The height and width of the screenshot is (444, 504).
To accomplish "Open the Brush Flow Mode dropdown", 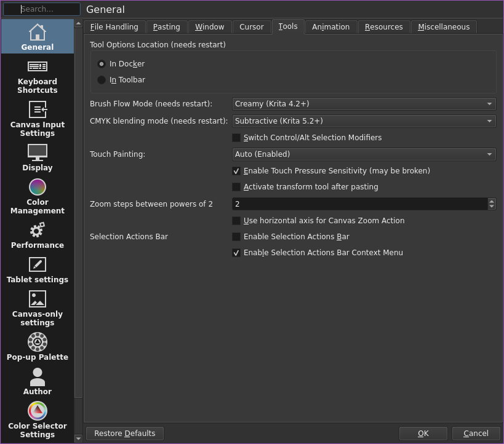I will 364,104.
